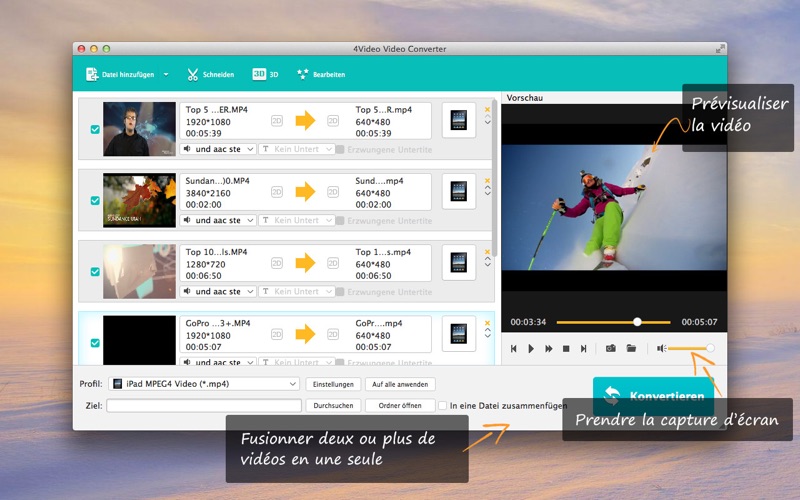Toggle Erzwungene Untertitel for Sundan...)0.MP4
This screenshot has width=800, height=500.
(340, 221)
